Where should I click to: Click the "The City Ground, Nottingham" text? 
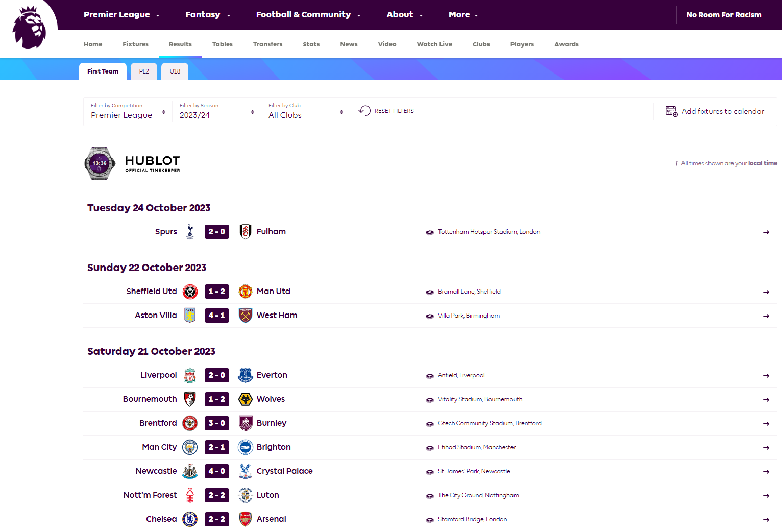click(478, 495)
